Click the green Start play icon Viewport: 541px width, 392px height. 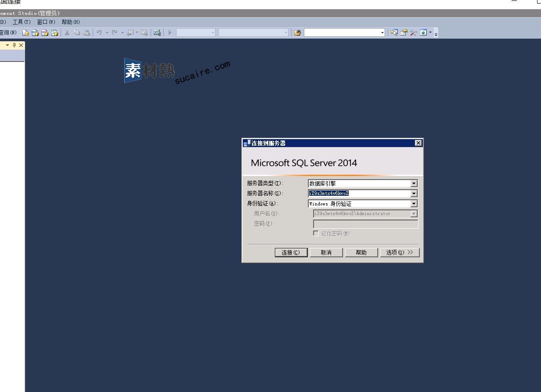pos(170,32)
